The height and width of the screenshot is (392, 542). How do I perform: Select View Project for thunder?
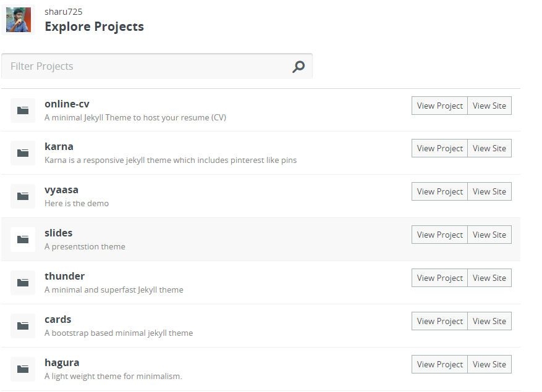coord(439,278)
